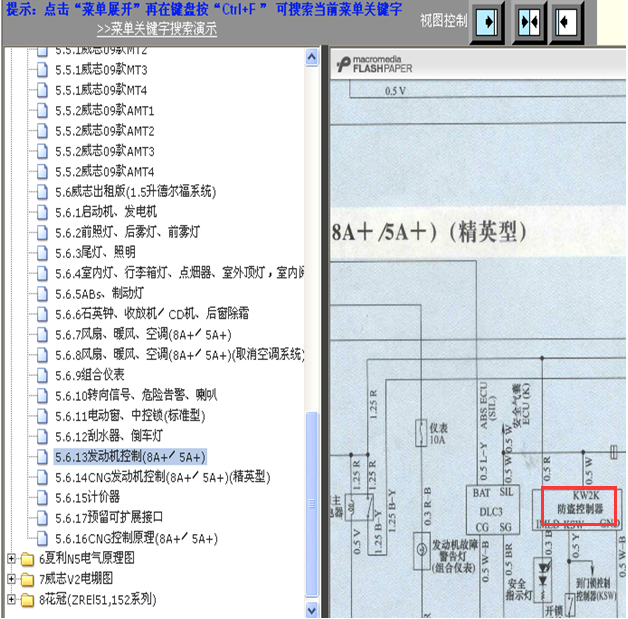Select 5.6.2前照灯、后雾灯、前雾灯

click(x=127, y=232)
